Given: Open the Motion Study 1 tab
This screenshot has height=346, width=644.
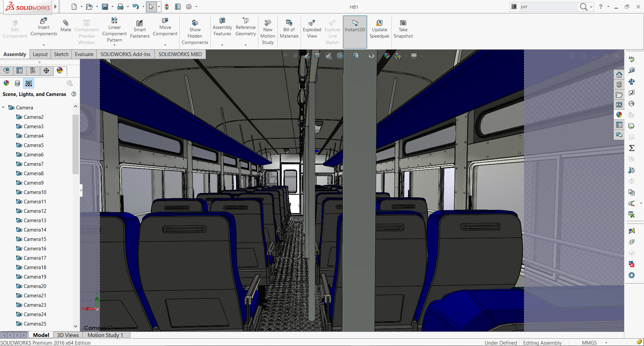Looking at the screenshot, I should (105, 335).
